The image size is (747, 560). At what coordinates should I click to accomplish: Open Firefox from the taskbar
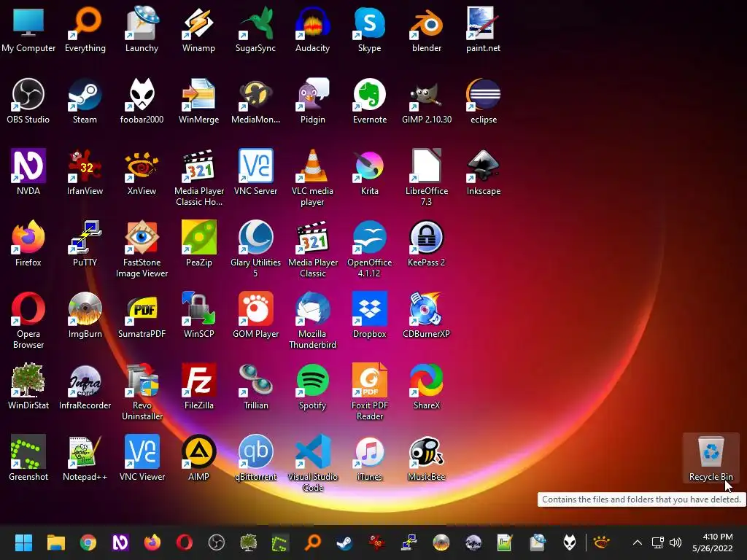point(152,542)
